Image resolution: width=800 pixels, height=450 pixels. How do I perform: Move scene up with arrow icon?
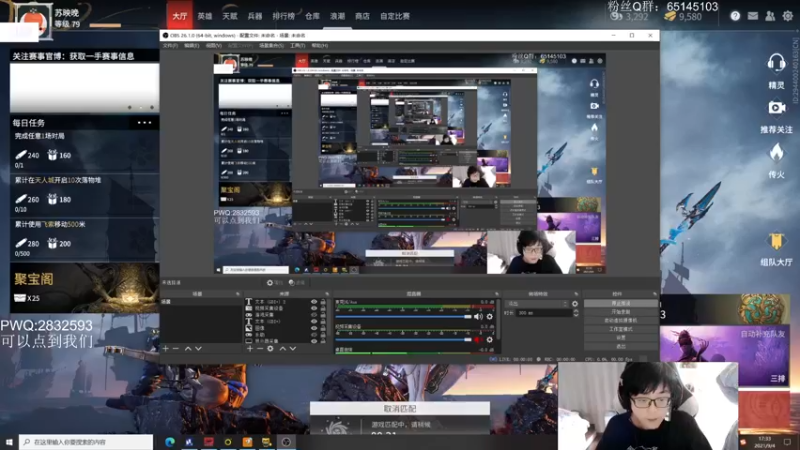click(188, 348)
